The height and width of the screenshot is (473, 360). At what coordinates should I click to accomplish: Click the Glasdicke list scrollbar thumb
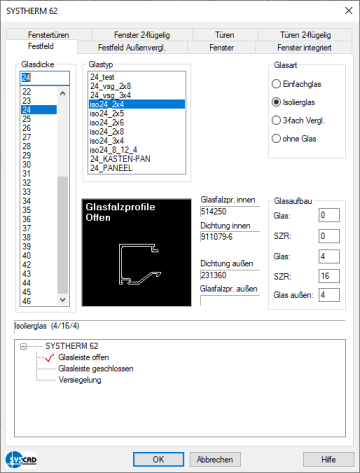coord(62,235)
